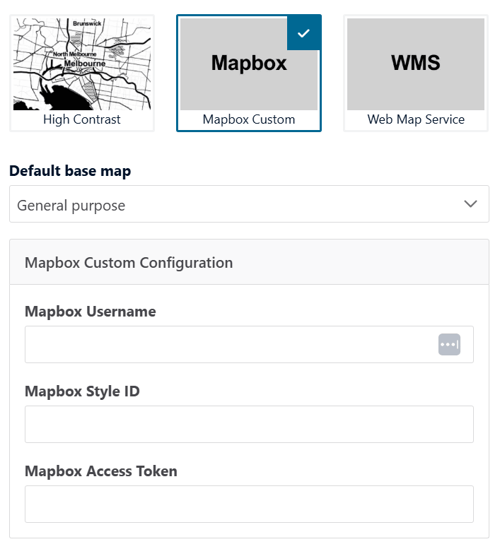Focus the Mapbox Access Token input field

click(x=249, y=504)
